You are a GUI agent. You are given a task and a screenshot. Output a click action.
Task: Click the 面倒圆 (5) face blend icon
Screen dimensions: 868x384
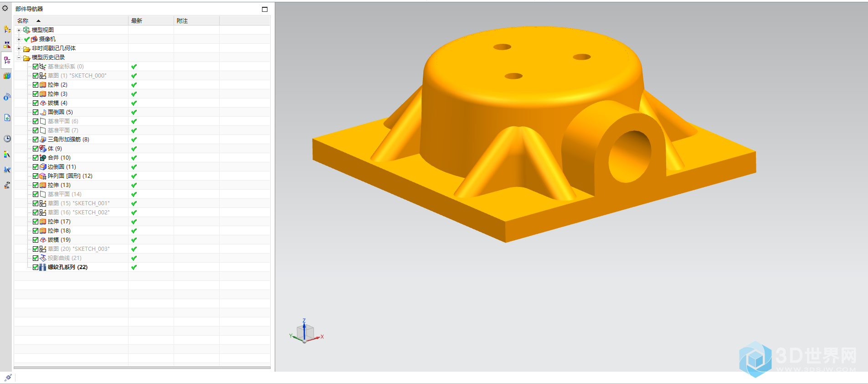pos(43,112)
